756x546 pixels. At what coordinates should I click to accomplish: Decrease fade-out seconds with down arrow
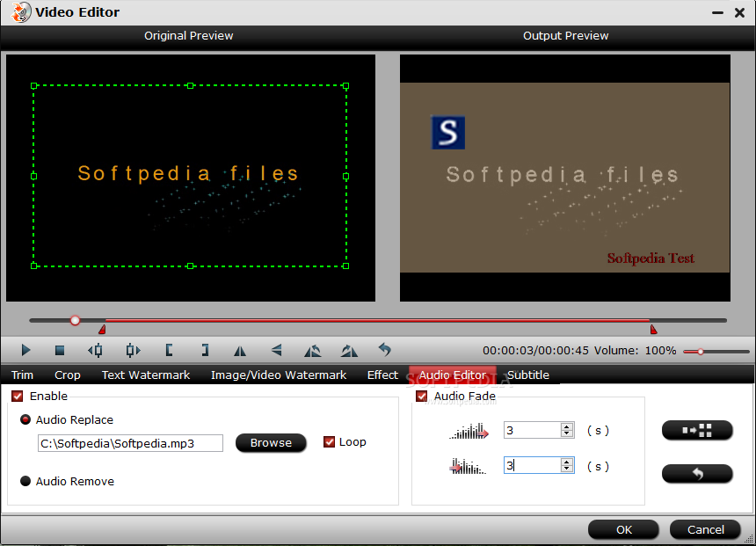click(567, 469)
